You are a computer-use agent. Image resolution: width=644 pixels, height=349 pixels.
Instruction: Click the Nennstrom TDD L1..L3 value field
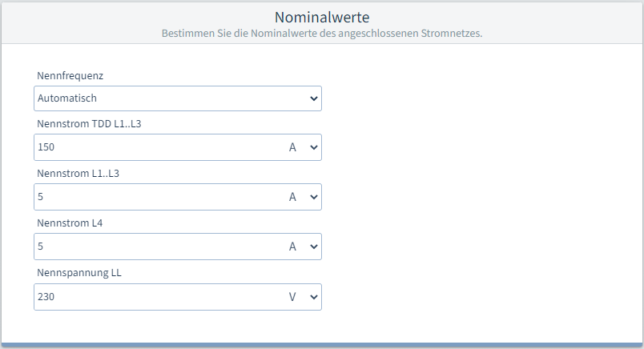[156, 147]
